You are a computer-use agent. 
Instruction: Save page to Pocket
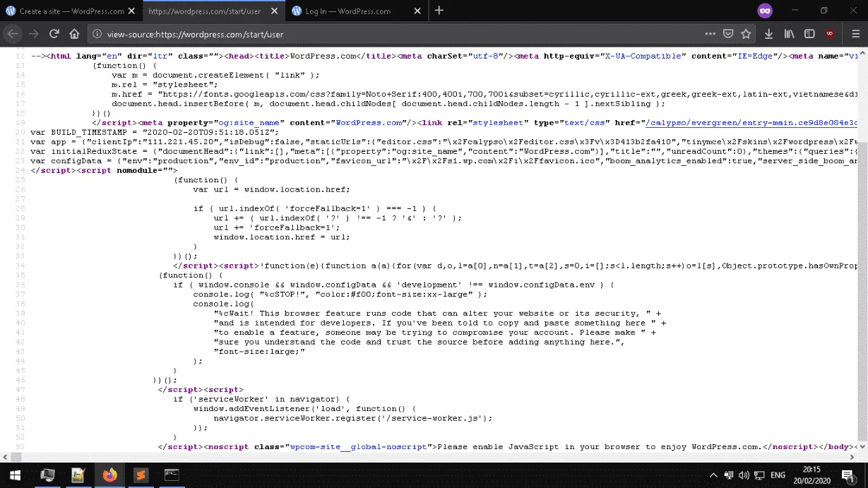[728, 33]
